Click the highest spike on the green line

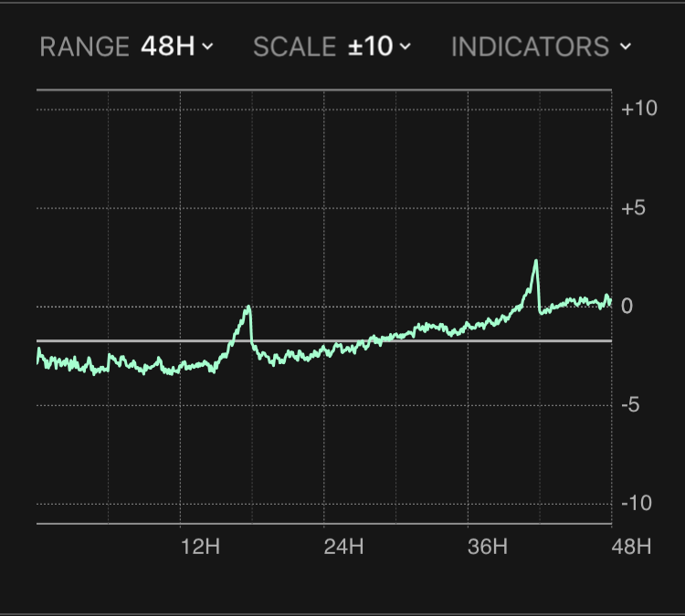pyautogui.click(x=536, y=262)
